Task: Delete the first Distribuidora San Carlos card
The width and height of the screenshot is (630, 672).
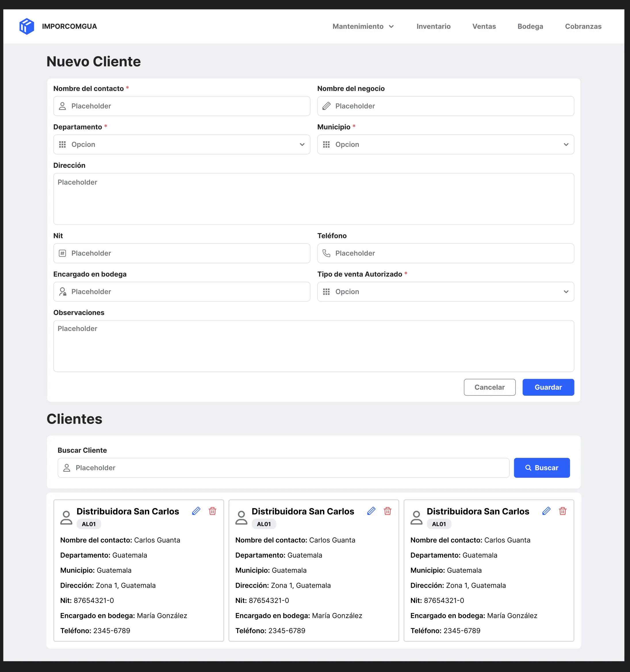Action: click(x=212, y=511)
